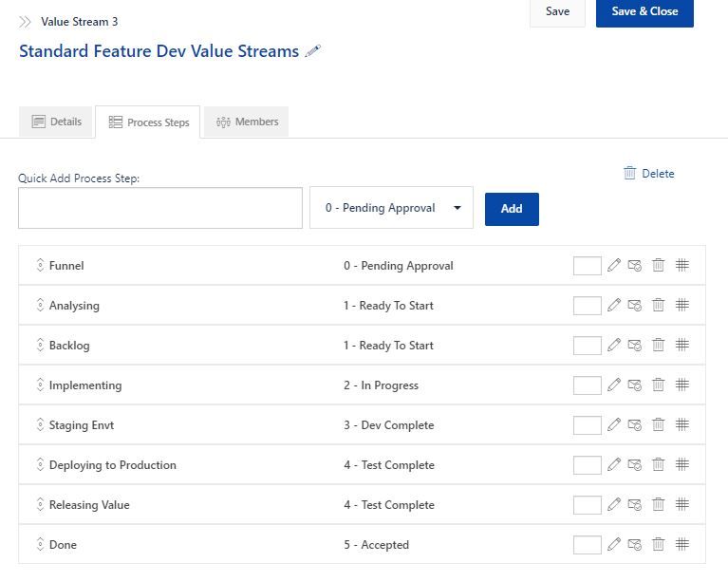Edit the value stream title with pencil icon
728x582 pixels.
313,51
